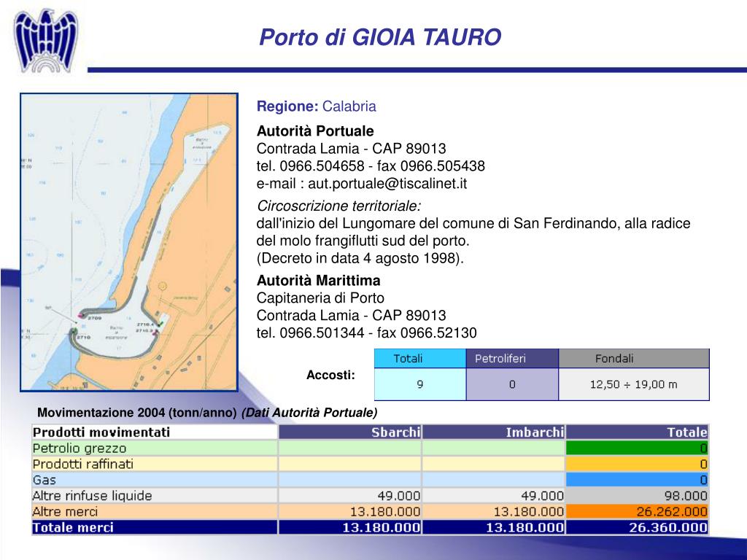Click Altre merci Imbarchi '13.180.000'

coord(494,511)
